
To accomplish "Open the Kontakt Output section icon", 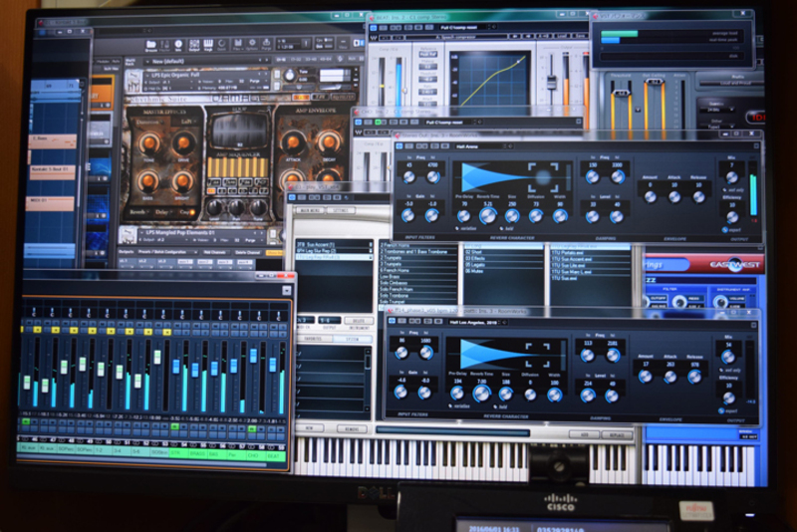I will click(x=194, y=45).
